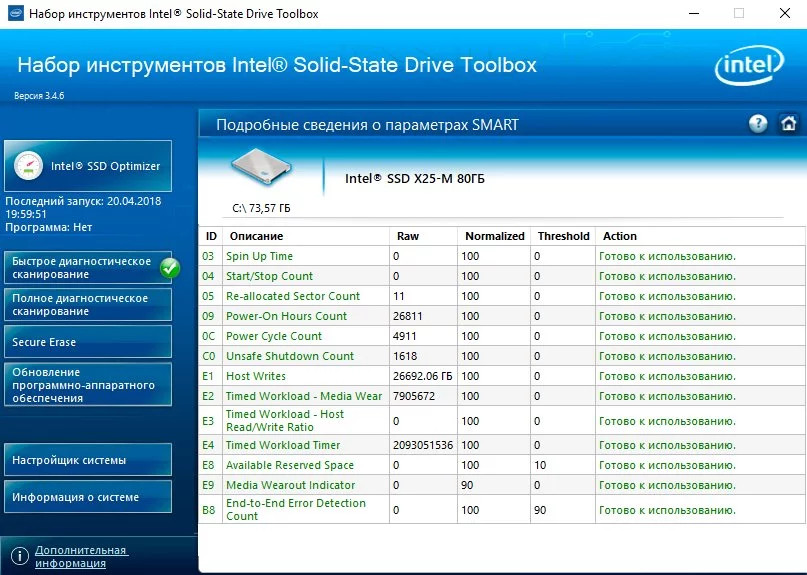Go to the home screen icon
Screen dimensions: 807x575
tap(788, 124)
